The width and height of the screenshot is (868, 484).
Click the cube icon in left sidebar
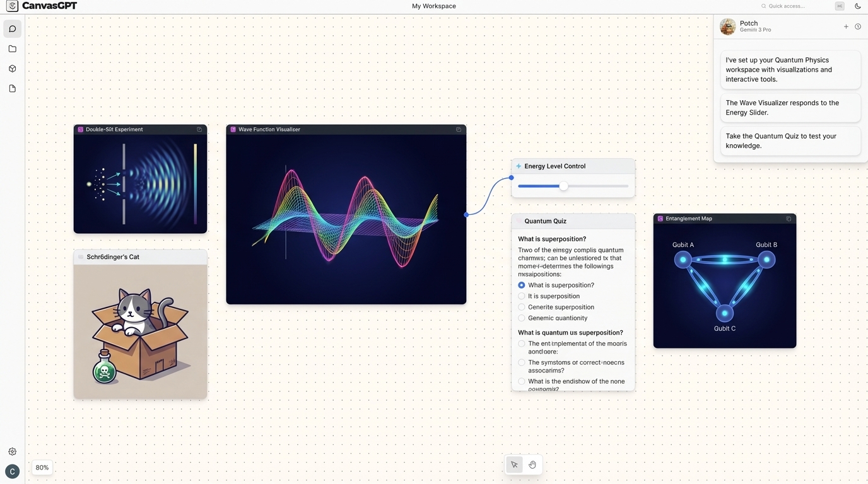tap(12, 69)
